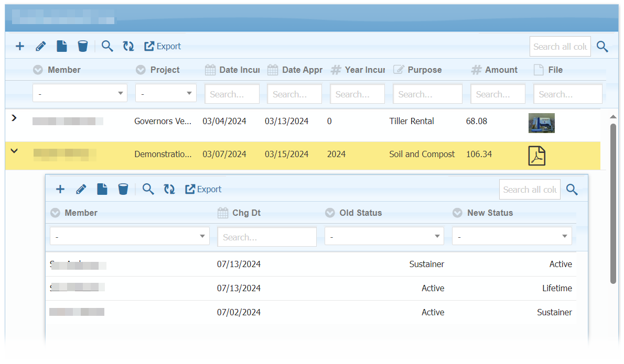
Task: Open the Tiller Rental file thumbnail
Action: [541, 123]
